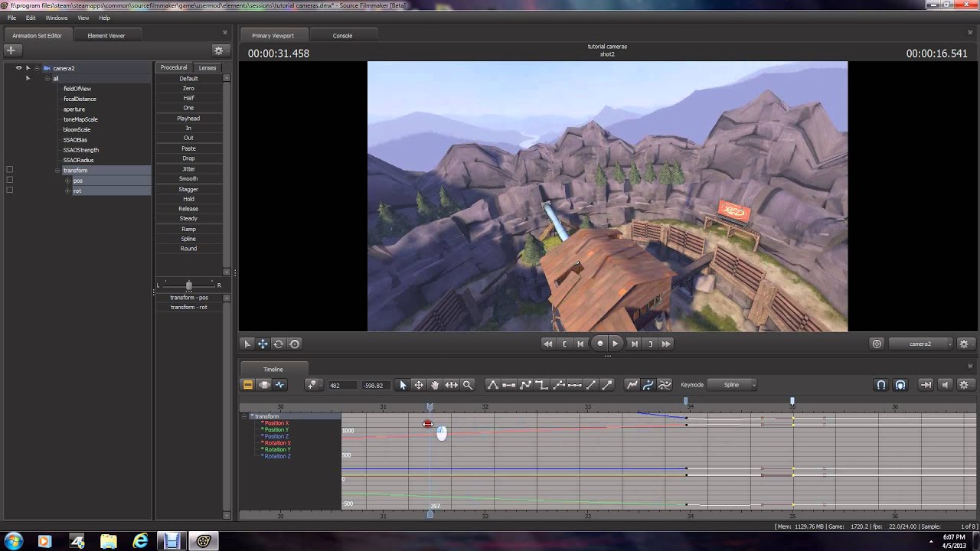Click the highlighted blue curve icon beside Keymode

click(x=648, y=385)
